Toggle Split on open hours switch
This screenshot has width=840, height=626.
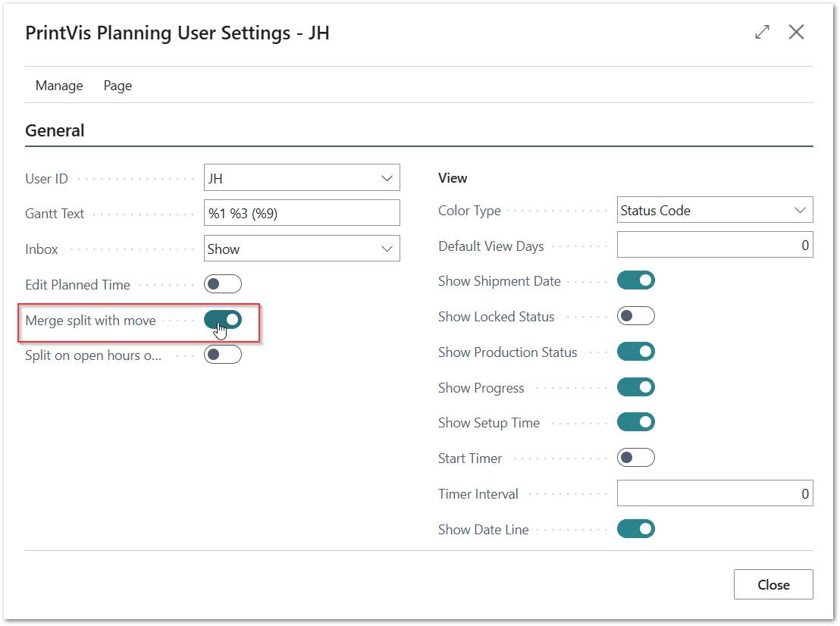click(x=223, y=355)
